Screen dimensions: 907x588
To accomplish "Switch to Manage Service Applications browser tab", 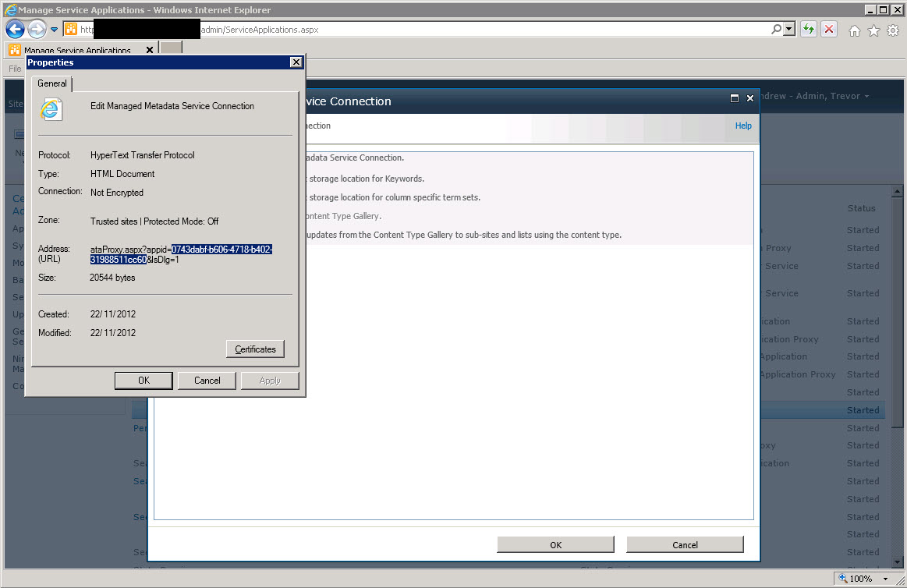I will point(78,51).
